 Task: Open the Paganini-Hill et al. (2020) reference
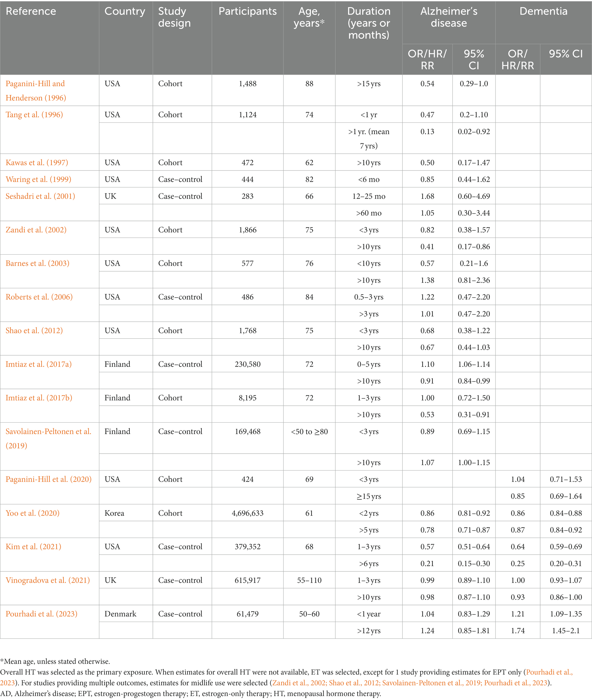point(49,479)
